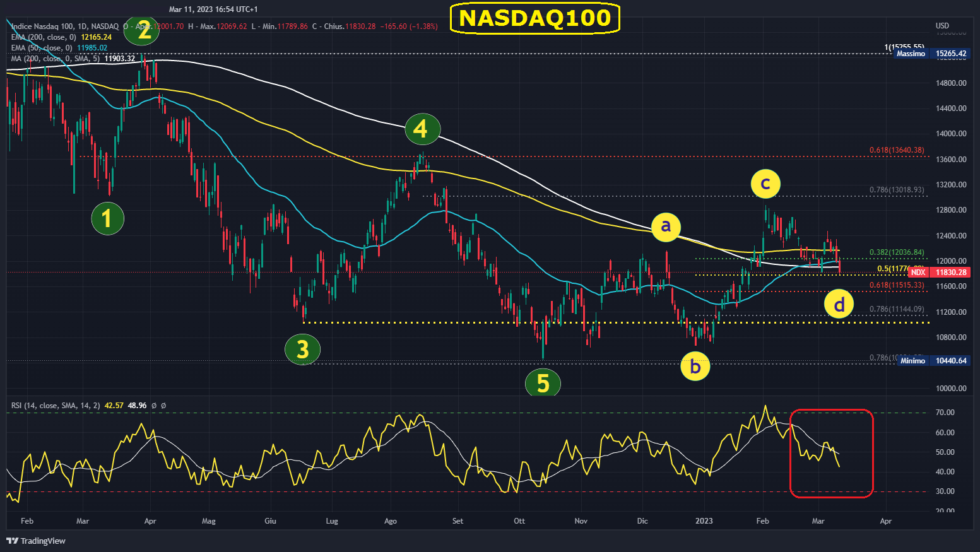Click the NDX last price tag
The height and width of the screenshot is (552, 980).
pos(918,273)
